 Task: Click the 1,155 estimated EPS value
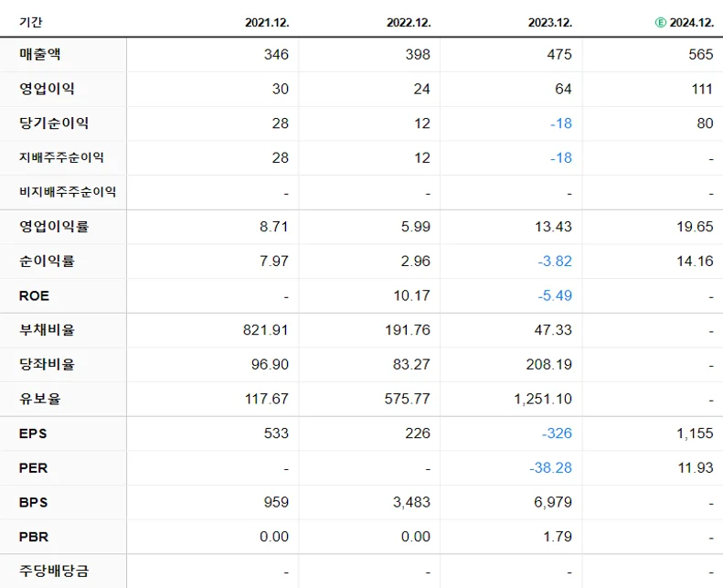click(x=695, y=433)
